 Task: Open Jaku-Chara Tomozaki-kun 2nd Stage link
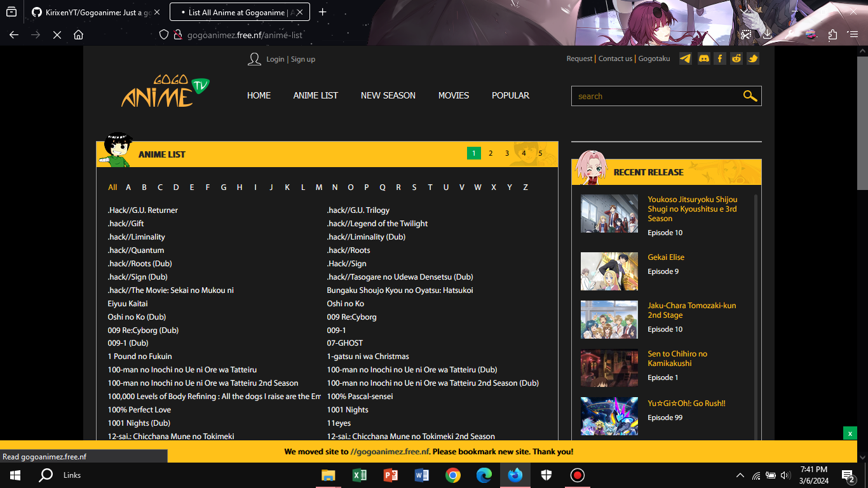point(692,310)
